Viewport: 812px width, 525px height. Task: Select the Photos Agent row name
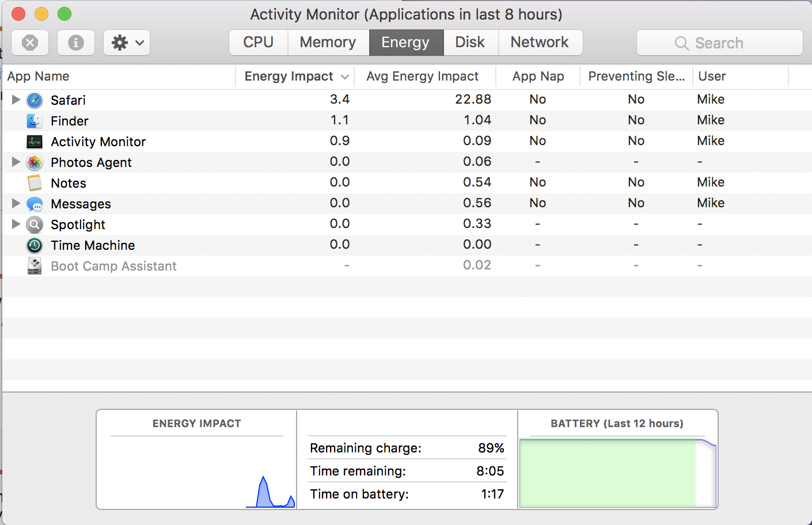[x=91, y=162]
